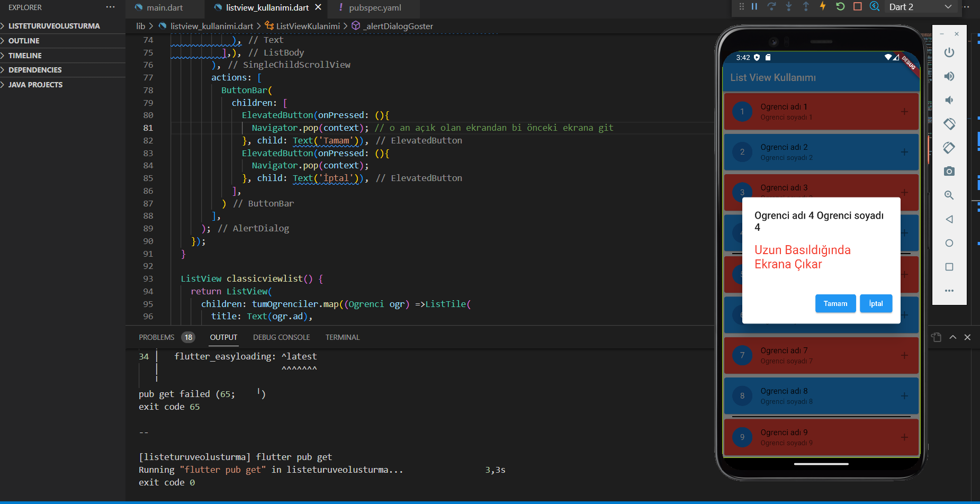The image size is (980, 504).
Task: Select the OUTPUT panel tab
Action: 223,337
